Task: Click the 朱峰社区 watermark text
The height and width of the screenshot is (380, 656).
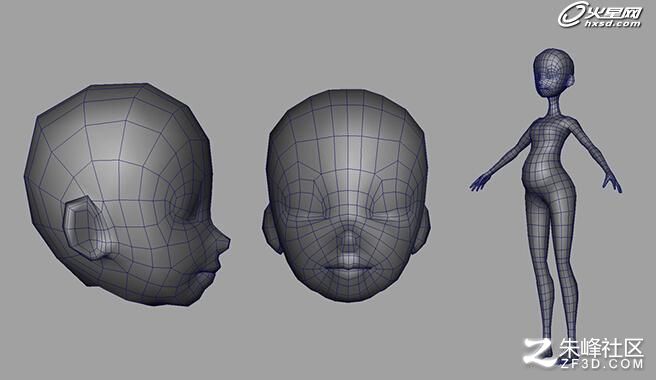Action: click(601, 347)
